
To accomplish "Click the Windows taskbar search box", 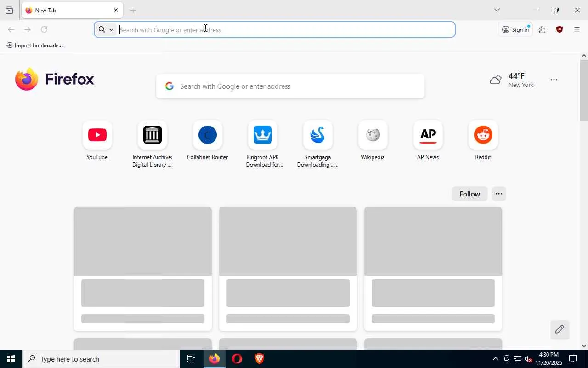I will point(101,359).
